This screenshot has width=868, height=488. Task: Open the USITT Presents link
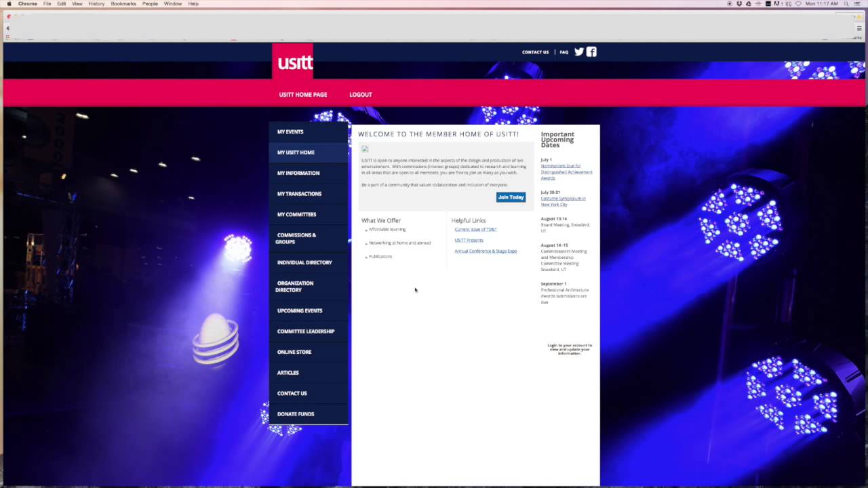pos(469,240)
